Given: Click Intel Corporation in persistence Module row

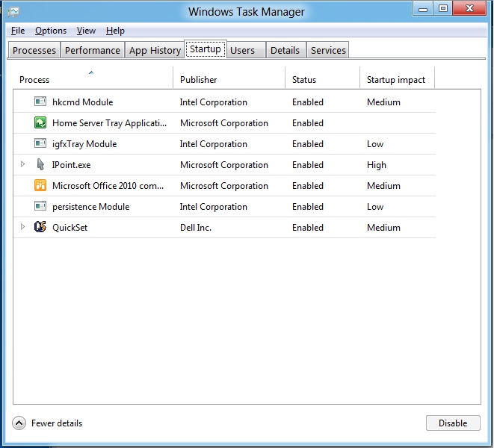Looking at the screenshot, I should (x=213, y=207).
